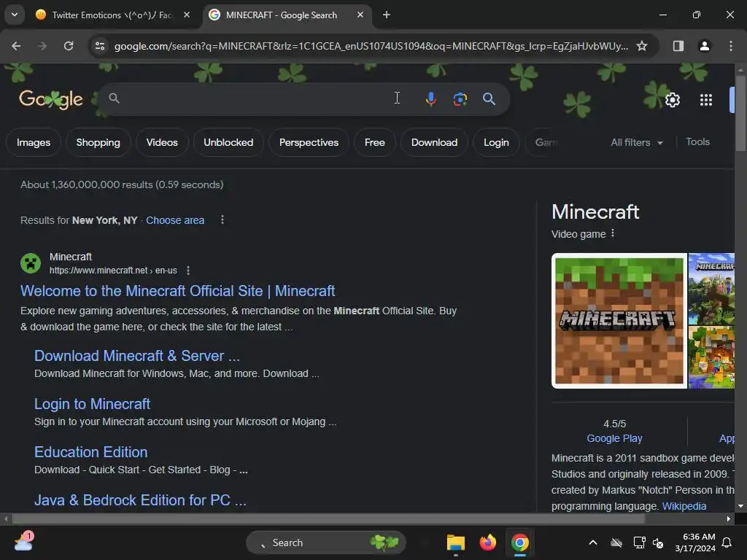
Task: Open the weather widget on taskbar
Action: 24,542
